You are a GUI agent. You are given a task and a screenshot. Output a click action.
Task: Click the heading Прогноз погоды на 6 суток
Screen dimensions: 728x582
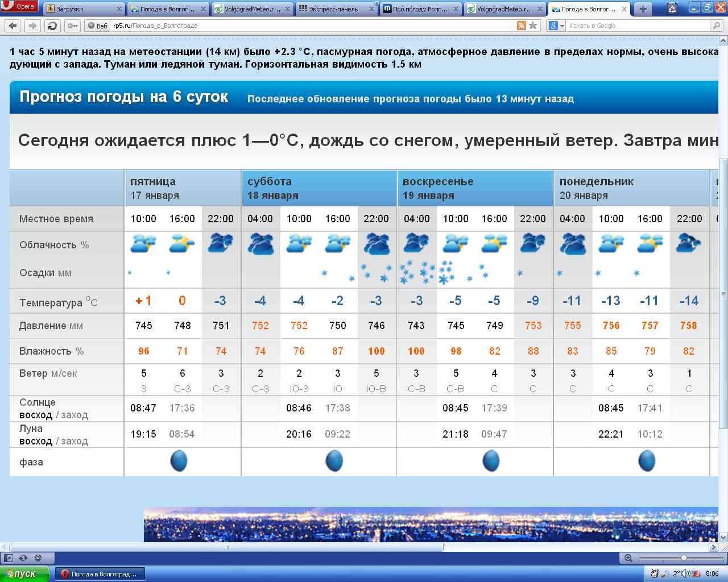coord(124,97)
